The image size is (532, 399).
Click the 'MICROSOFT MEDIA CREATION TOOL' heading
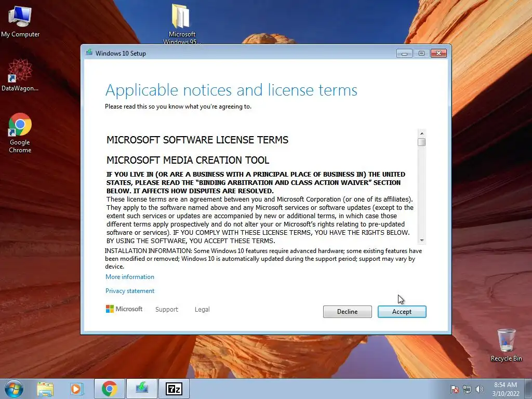coord(188,160)
